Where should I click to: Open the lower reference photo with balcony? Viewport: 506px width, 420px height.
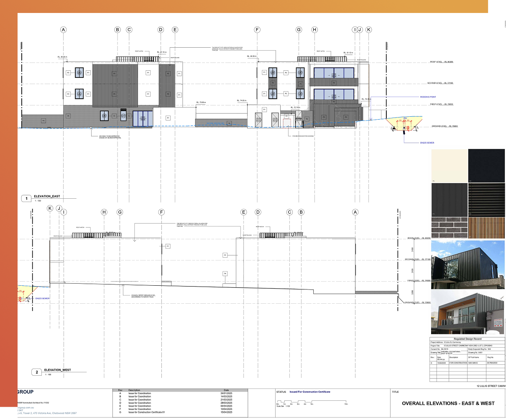coord(468,313)
